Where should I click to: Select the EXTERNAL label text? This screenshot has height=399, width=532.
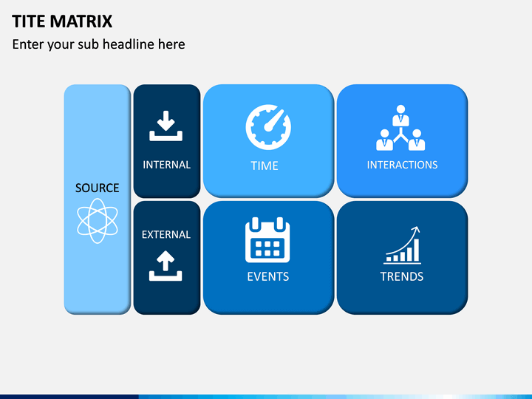point(166,234)
